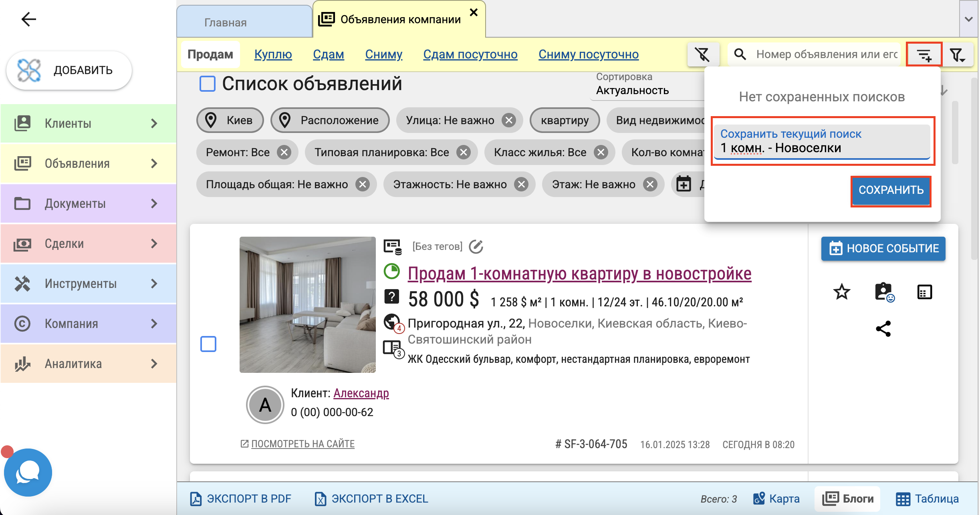This screenshot has width=980, height=515.
Task: Click the assign client icon
Action: pyautogui.click(x=884, y=292)
